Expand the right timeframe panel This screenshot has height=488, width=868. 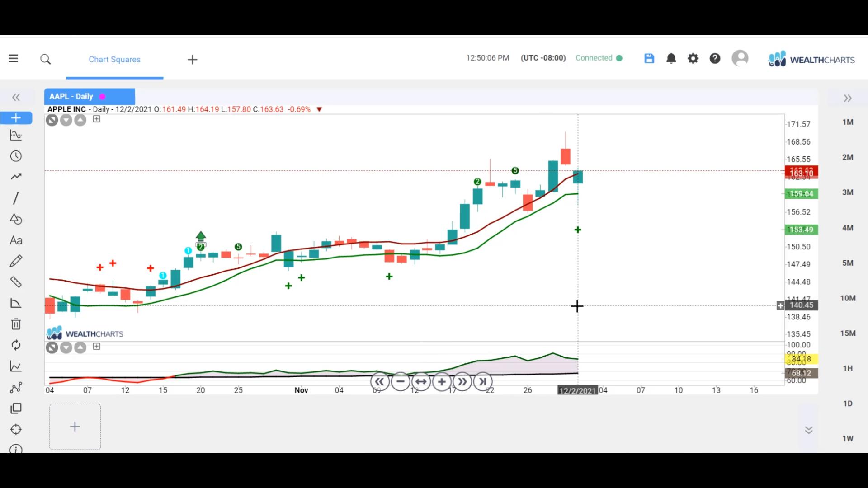pos(848,98)
